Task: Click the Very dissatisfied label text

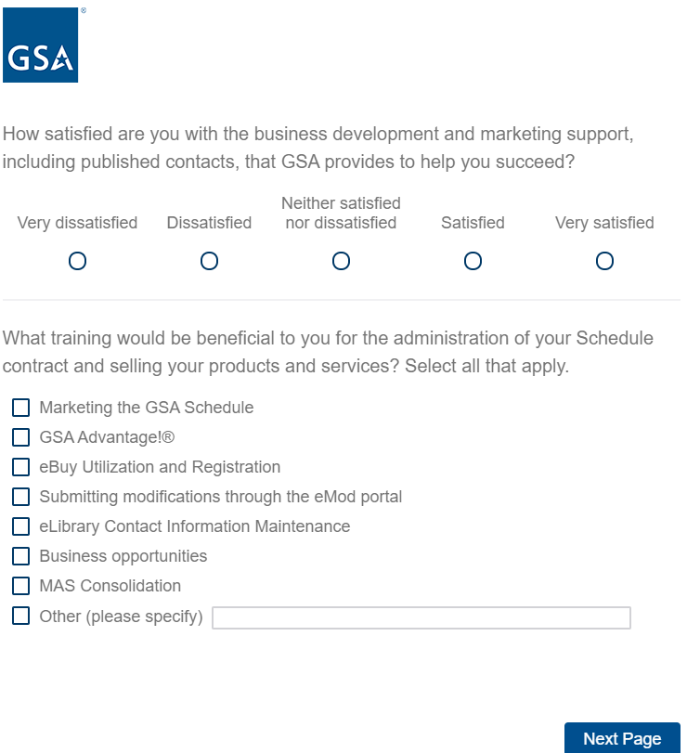Action: click(77, 223)
